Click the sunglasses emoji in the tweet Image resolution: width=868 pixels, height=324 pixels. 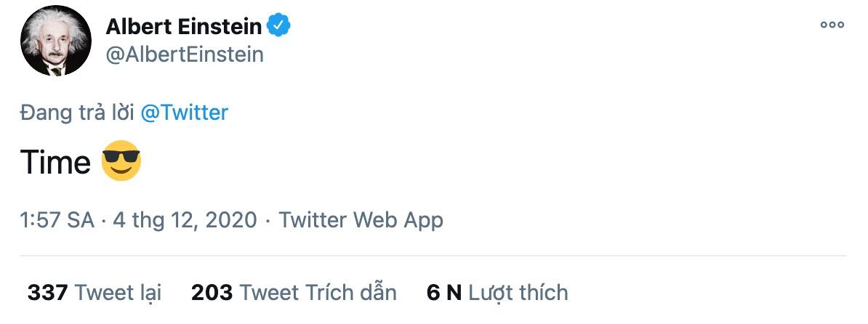coord(121,161)
